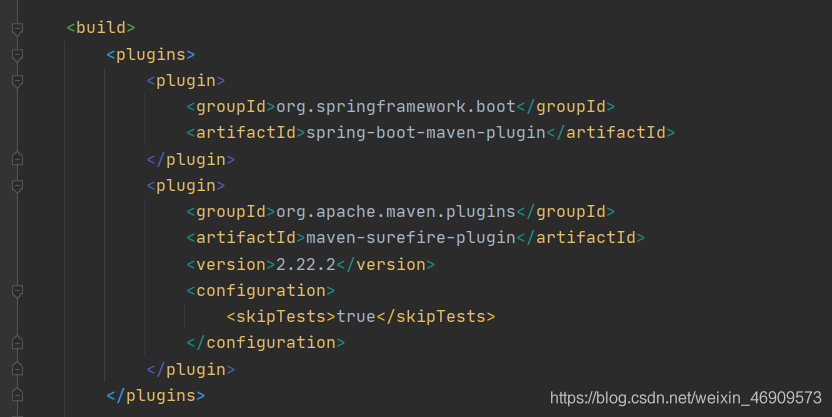Click the opening <plugins> tag text

[x=151, y=55]
